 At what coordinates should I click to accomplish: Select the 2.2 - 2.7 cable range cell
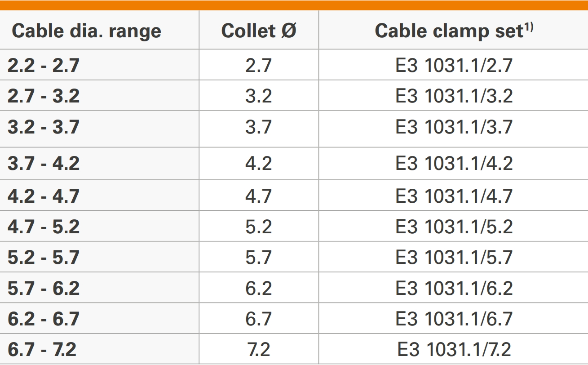[44, 66]
